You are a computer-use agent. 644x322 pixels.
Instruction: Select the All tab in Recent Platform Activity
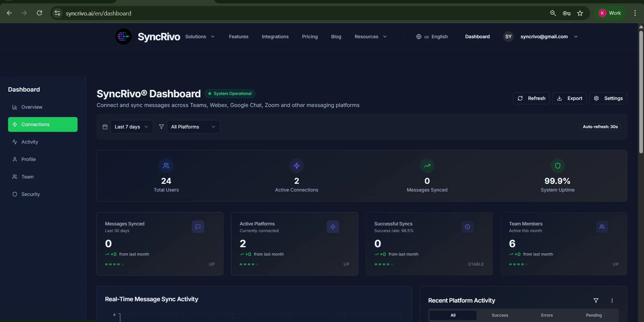[453, 315]
